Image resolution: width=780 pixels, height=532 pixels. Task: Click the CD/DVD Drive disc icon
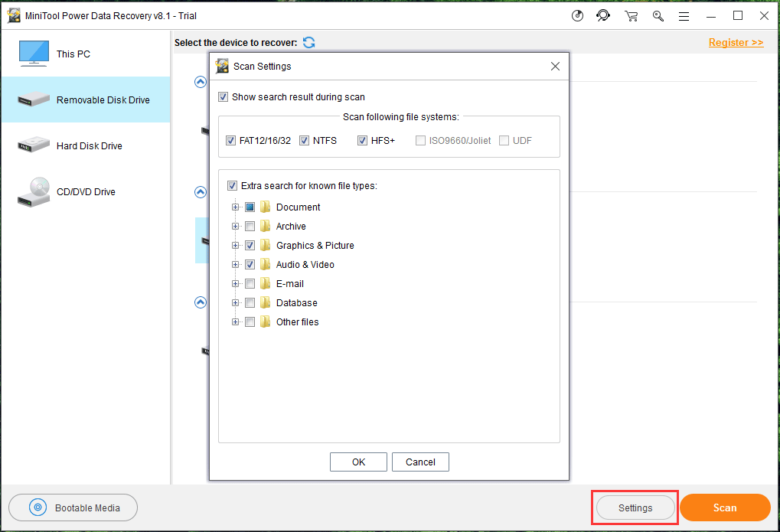click(34, 191)
